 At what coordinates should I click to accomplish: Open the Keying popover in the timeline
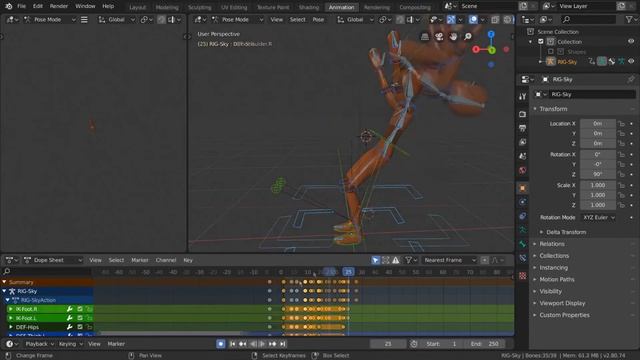tap(70, 344)
